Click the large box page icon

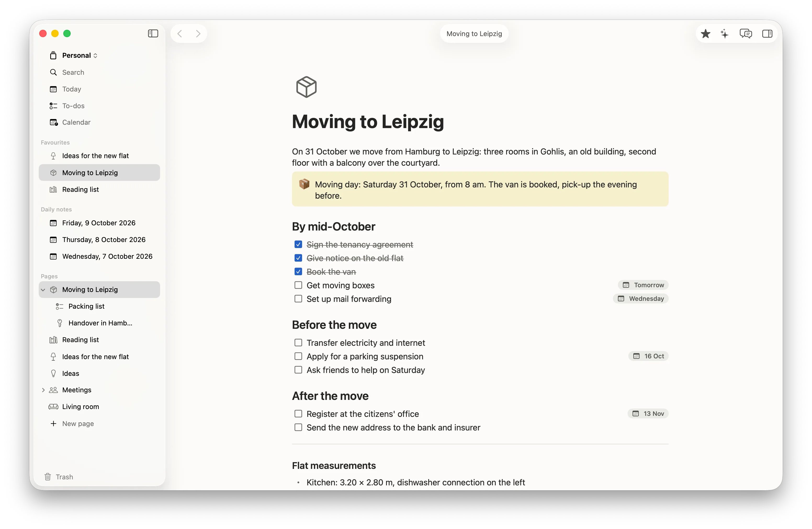coord(306,87)
